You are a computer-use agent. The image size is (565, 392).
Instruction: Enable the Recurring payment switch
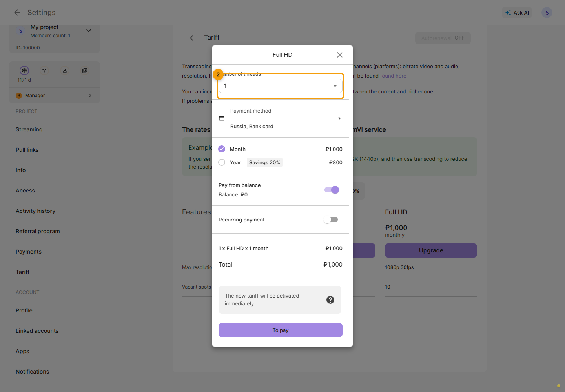tap(331, 220)
